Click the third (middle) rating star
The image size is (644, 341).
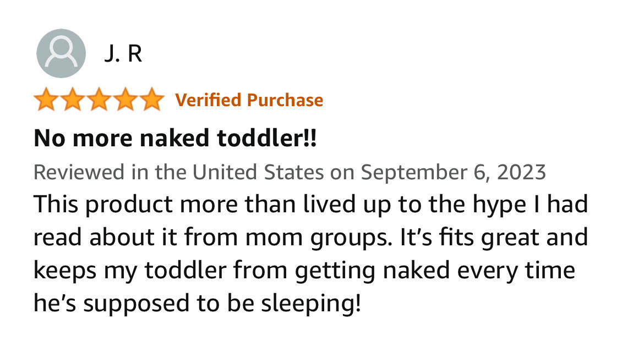click(99, 100)
